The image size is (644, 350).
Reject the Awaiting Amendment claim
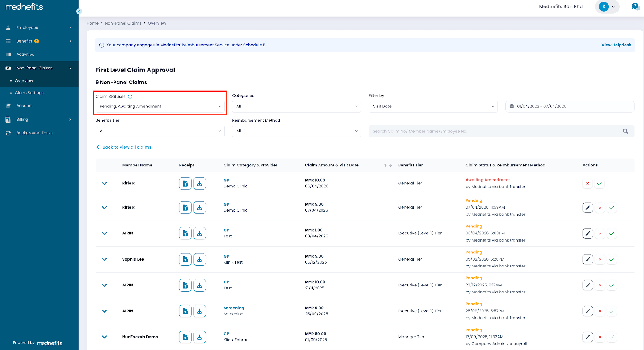click(x=588, y=183)
